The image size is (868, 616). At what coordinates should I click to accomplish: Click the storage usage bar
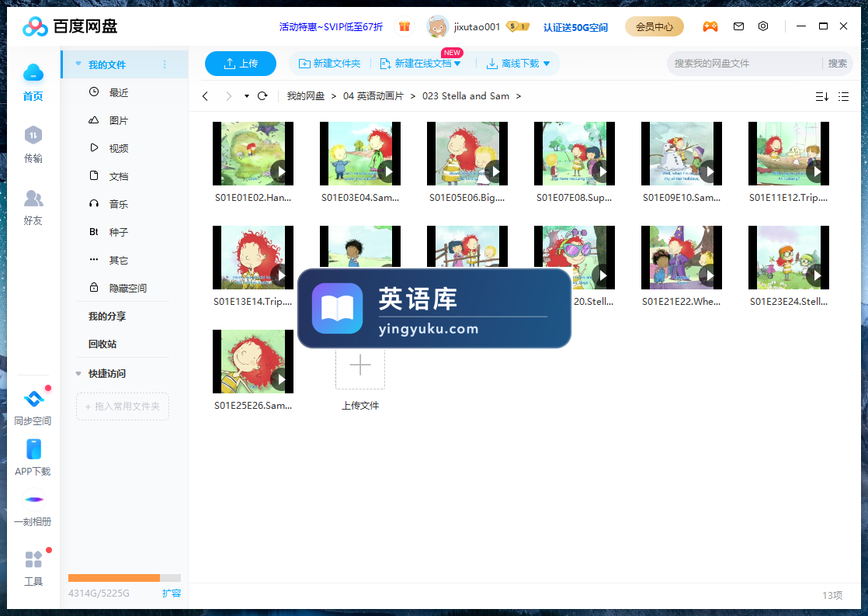pyautogui.click(x=124, y=578)
